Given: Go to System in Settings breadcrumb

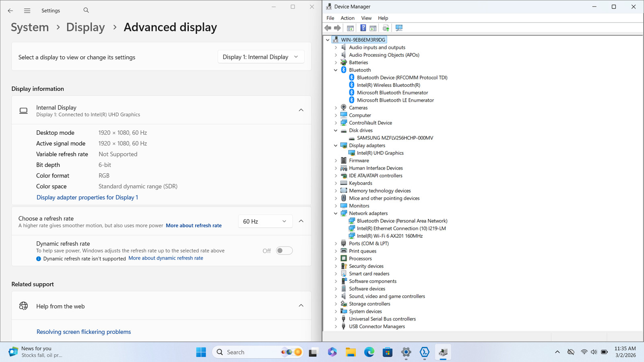Looking at the screenshot, I should [30, 27].
